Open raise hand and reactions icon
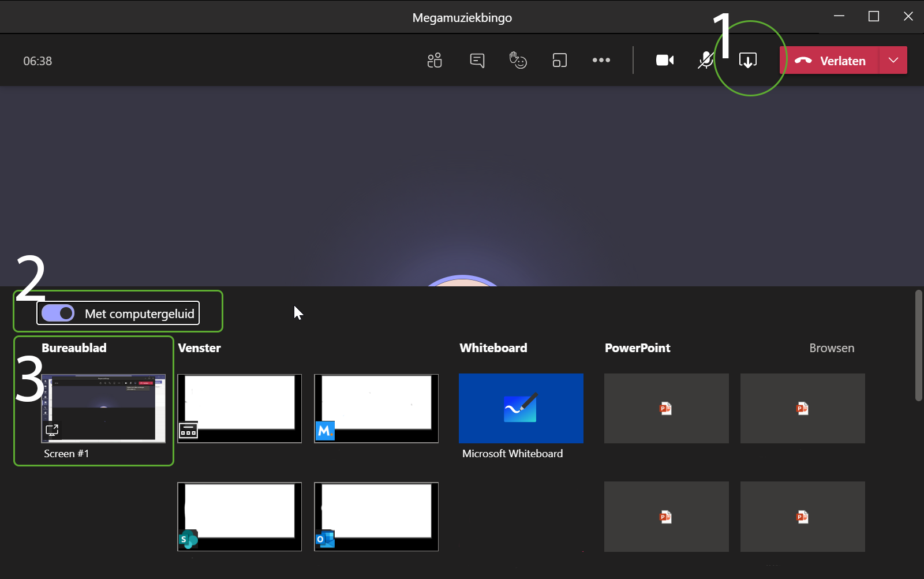The image size is (924, 579). point(518,60)
